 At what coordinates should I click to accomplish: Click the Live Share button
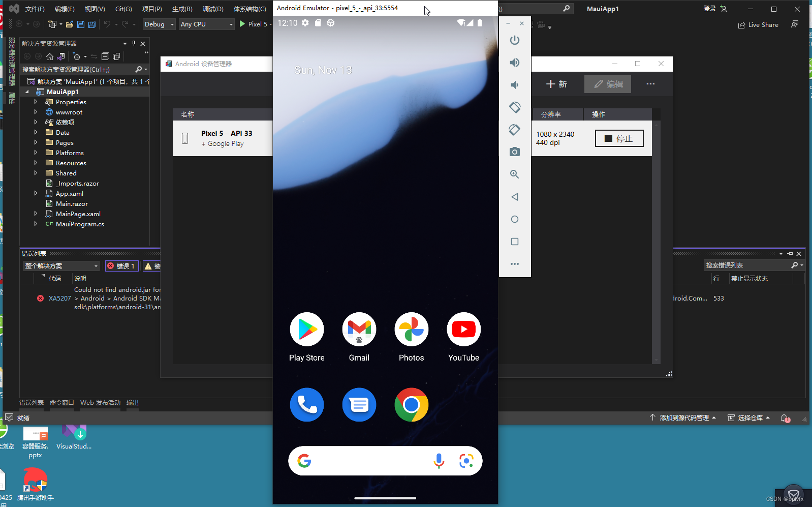758,25
